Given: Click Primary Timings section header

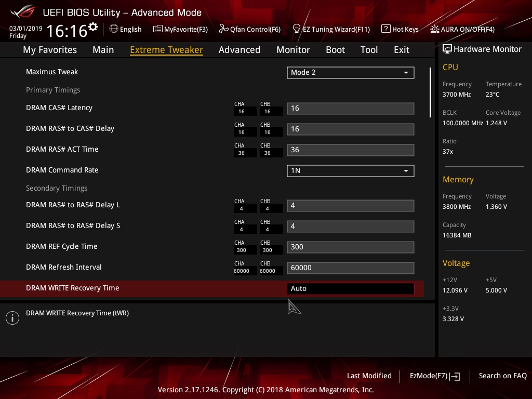Looking at the screenshot, I should 53,90.
